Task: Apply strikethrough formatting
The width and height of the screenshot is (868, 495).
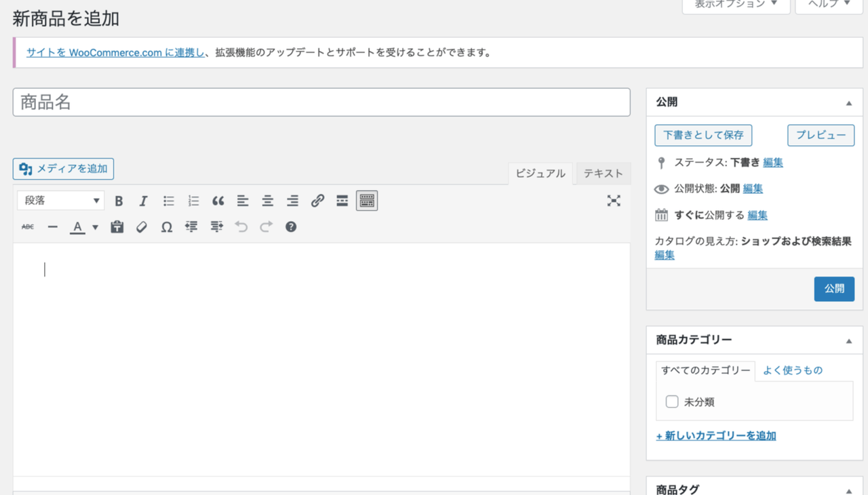Action: [x=28, y=227]
